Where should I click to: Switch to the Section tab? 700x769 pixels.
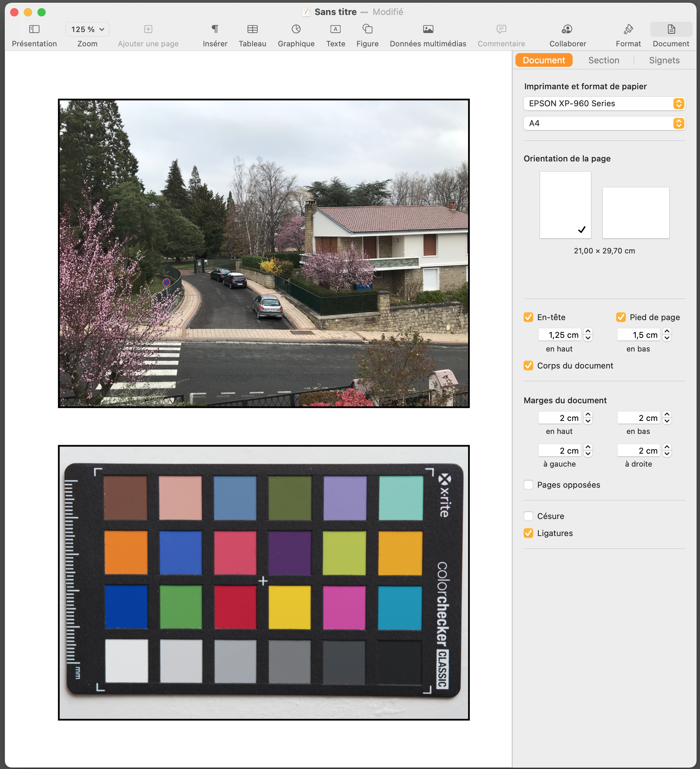tap(603, 60)
